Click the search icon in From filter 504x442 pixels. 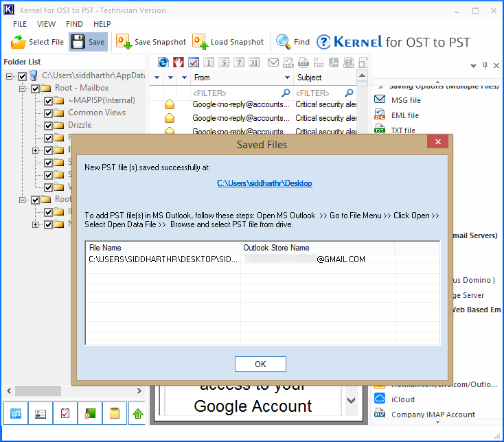pos(286,93)
